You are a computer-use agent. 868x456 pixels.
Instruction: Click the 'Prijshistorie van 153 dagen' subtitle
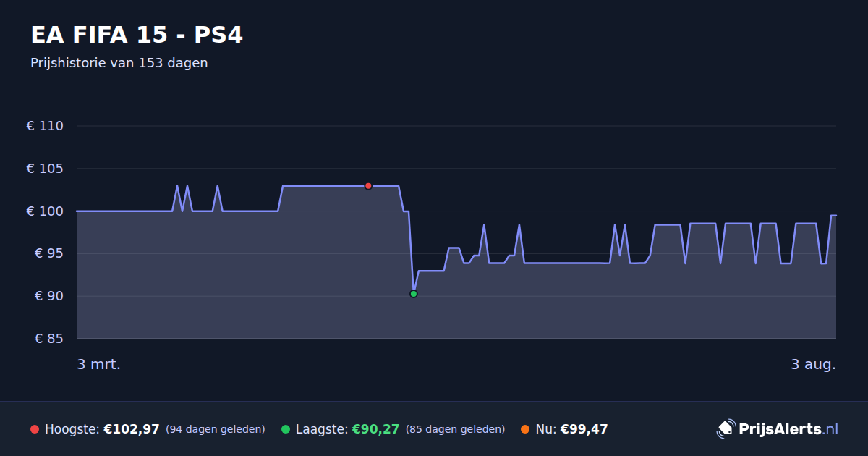119,63
